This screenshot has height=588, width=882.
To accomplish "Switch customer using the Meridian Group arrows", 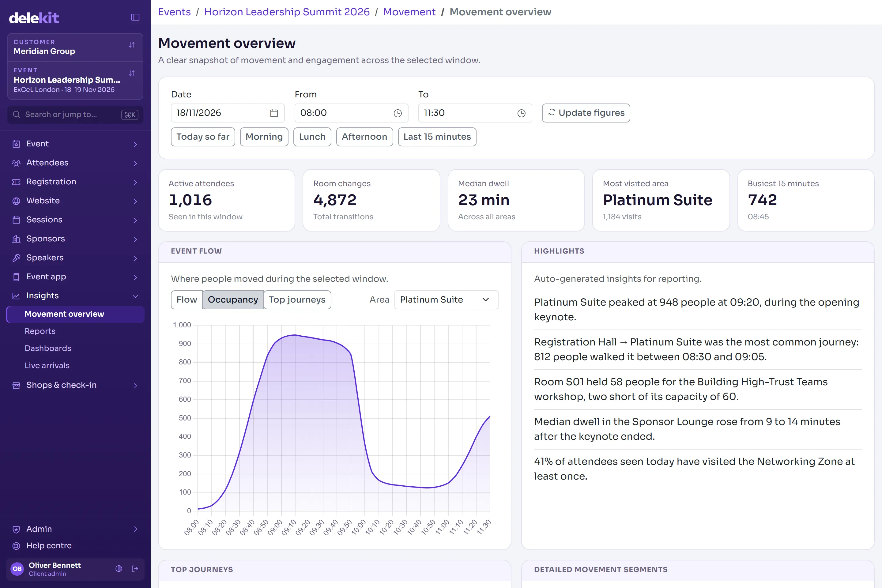I will pos(132,45).
